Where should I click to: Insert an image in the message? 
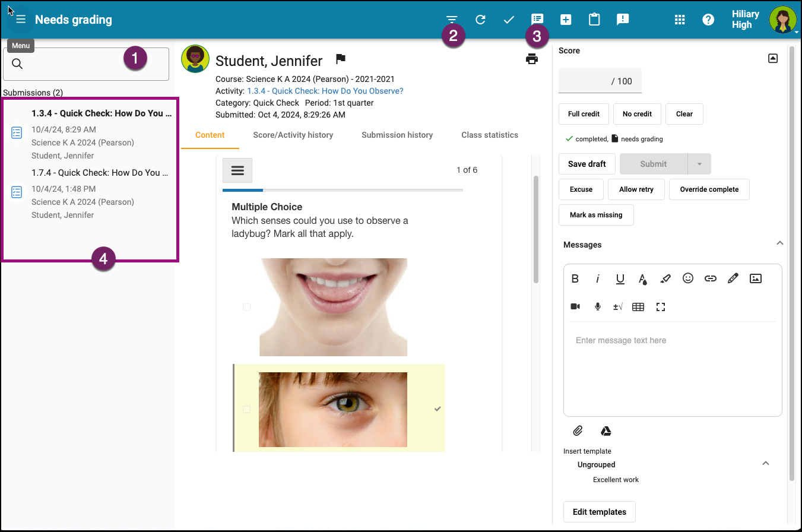[x=756, y=278]
